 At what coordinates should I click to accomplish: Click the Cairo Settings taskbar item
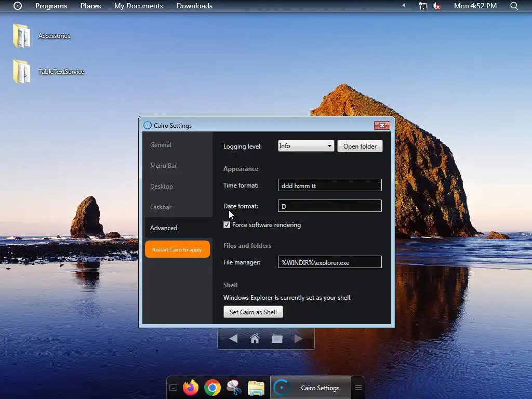[x=311, y=388]
